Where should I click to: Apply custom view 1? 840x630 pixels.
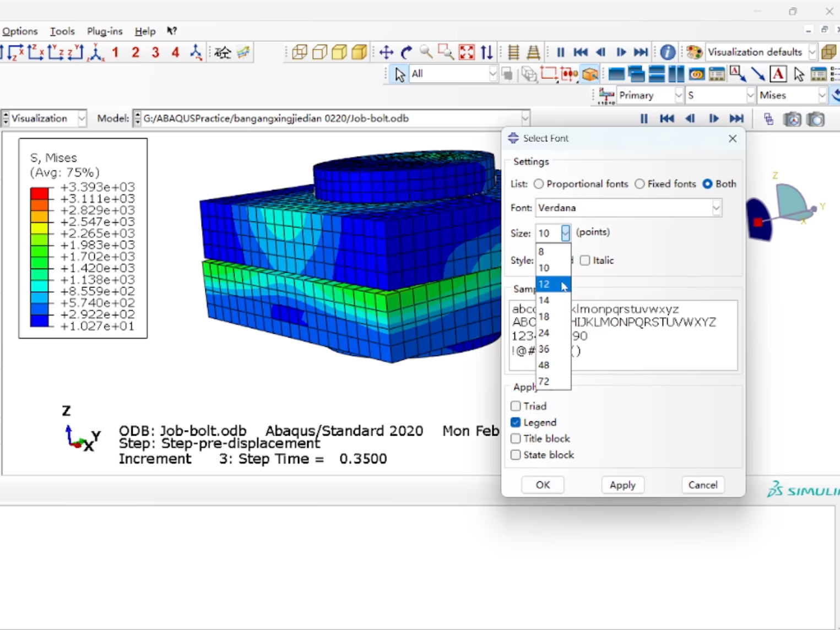tap(115, 52)
